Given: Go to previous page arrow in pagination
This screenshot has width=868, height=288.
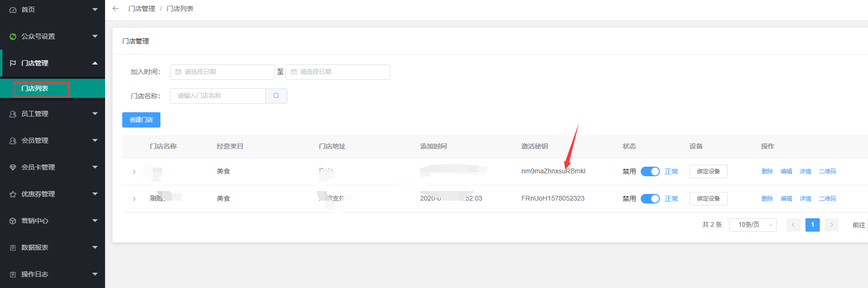Looking at the screenshot, I should pos(793,224).
